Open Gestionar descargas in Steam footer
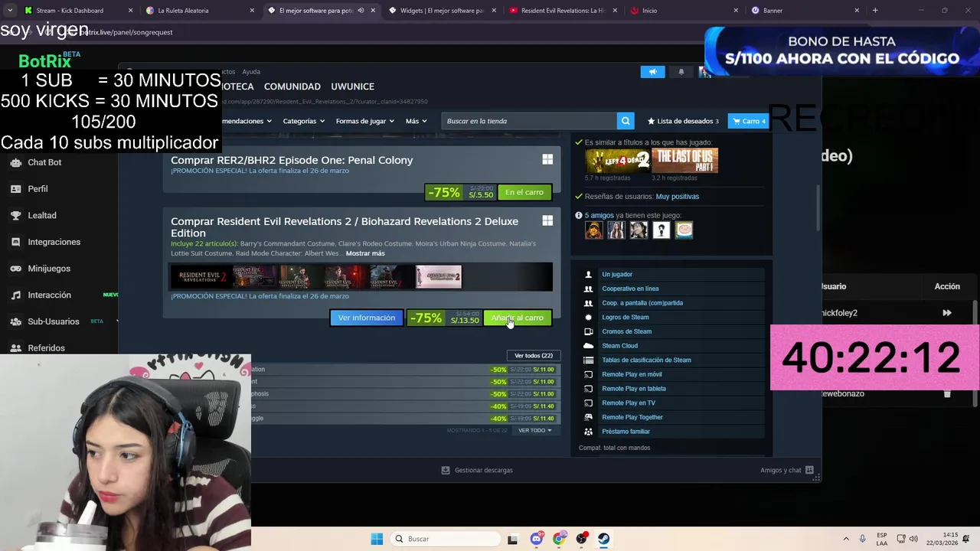980x551 pixels. [477, 470]
